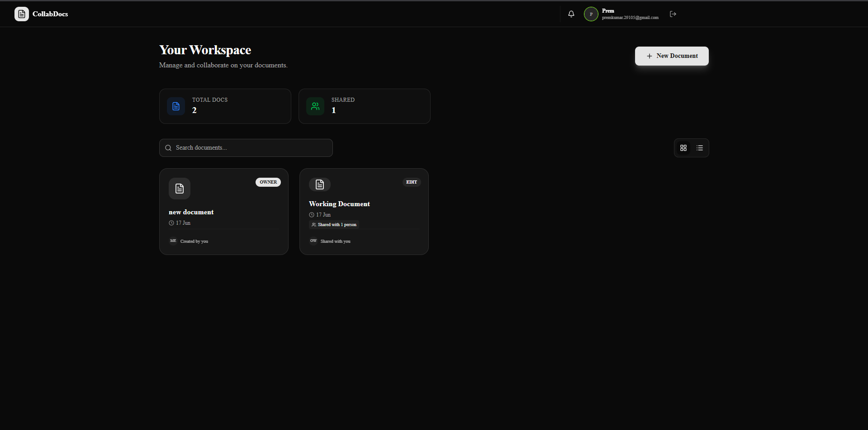Click the Shared stat card
The image size is (868, 430).
(x=365, y=106)
